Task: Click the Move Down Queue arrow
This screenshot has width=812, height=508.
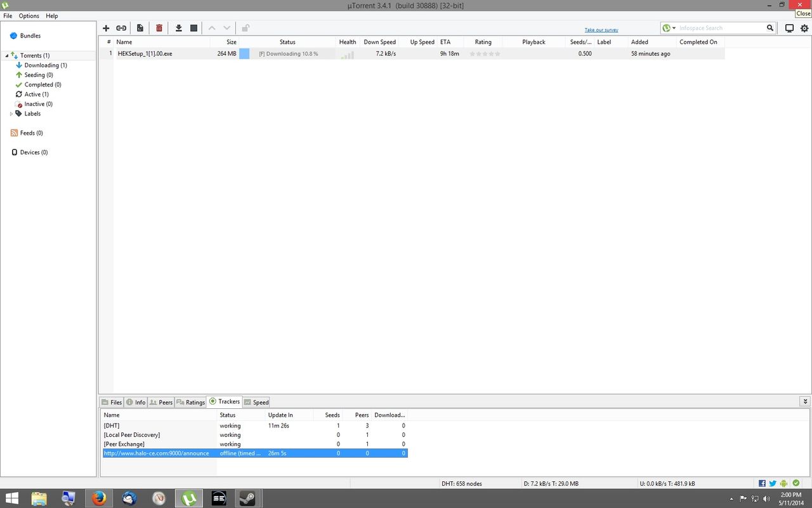Action: (x=226, y=28)
